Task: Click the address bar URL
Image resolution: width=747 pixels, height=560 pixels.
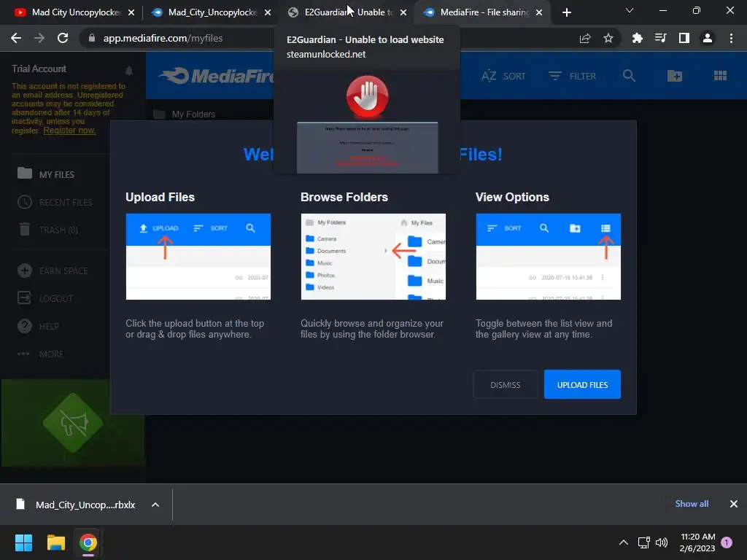Action: (163, 38)
